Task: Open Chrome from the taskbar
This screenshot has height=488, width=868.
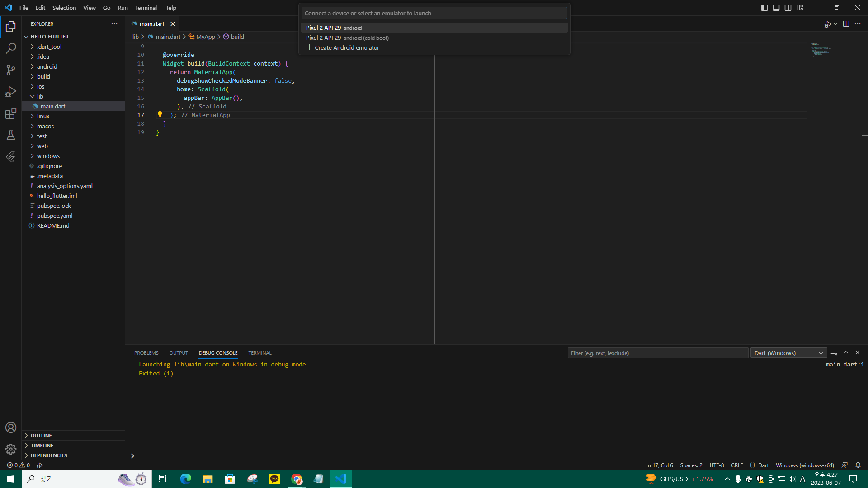Action: (297, 479)
